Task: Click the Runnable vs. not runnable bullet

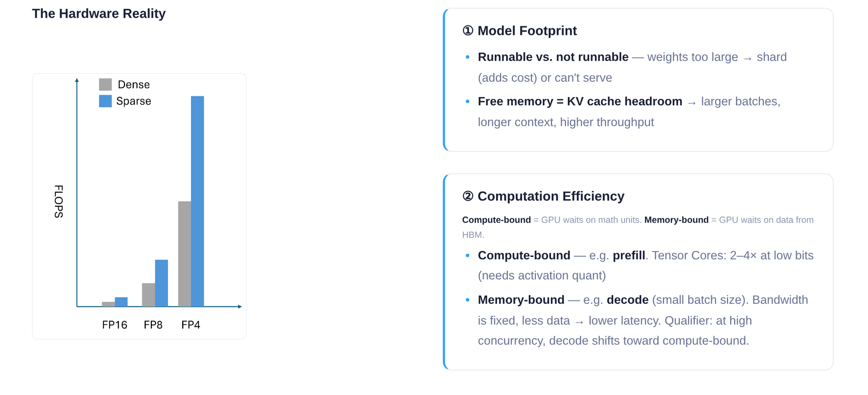Action: click(553, 57)
